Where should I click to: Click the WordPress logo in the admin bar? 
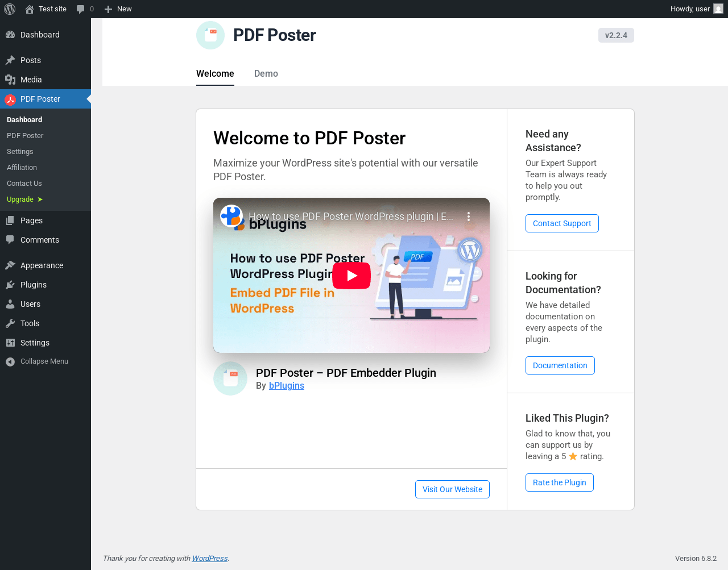point(10,9)
